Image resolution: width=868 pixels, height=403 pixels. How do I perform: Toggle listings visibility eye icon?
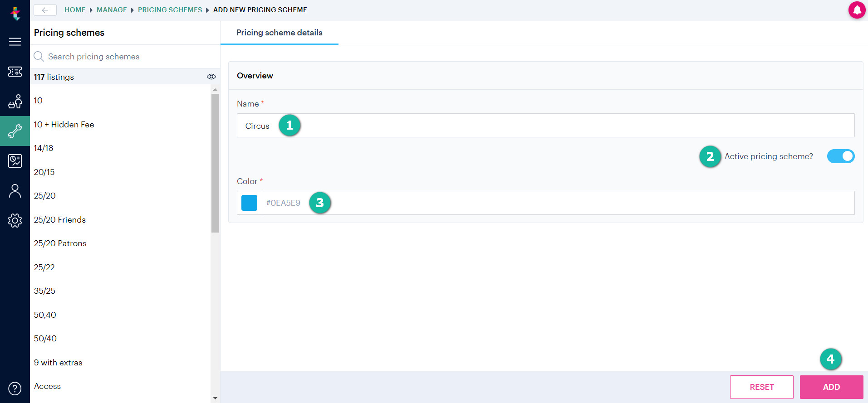pyautogui.click(x=211, y=77)
